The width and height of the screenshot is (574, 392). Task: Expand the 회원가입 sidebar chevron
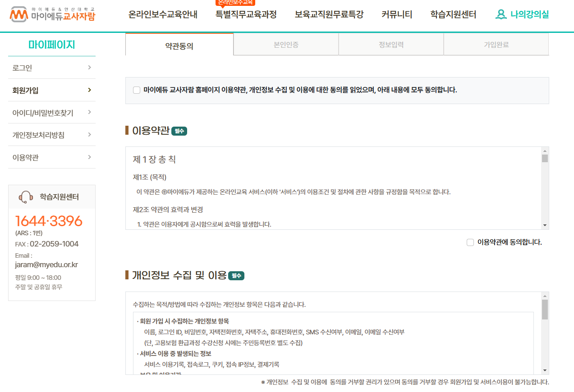pos(90,90)
